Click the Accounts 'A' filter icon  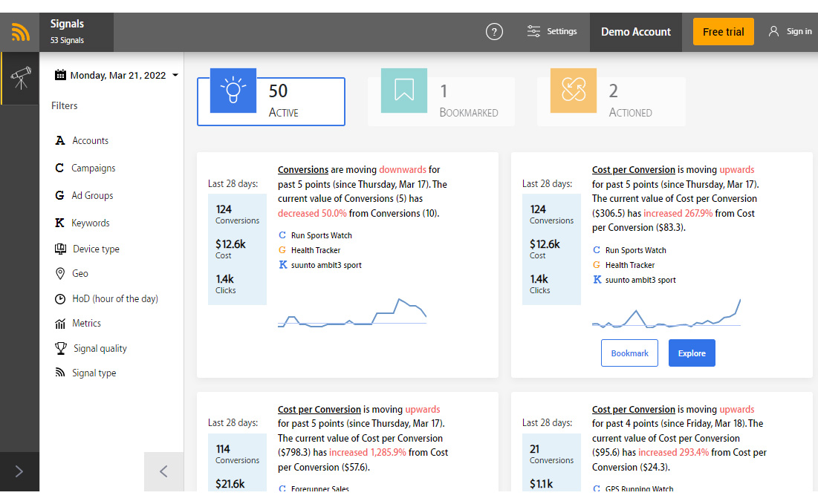60,140
